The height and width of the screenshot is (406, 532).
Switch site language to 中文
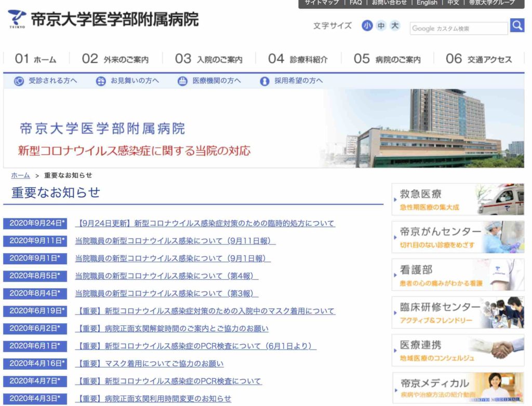[453, 3]
